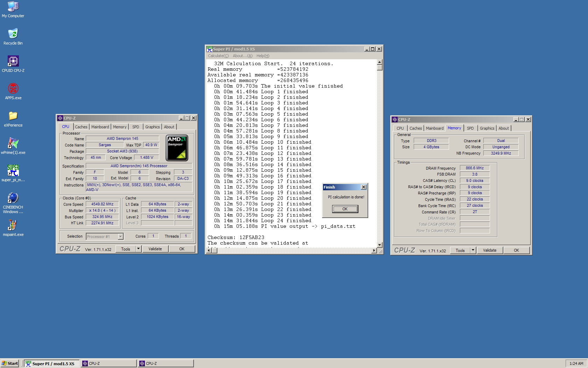The width and height of the screenshot is (588, 368).
Task: Click Super PI horizontal scrollbar left arrow
Action: [209, 250]
